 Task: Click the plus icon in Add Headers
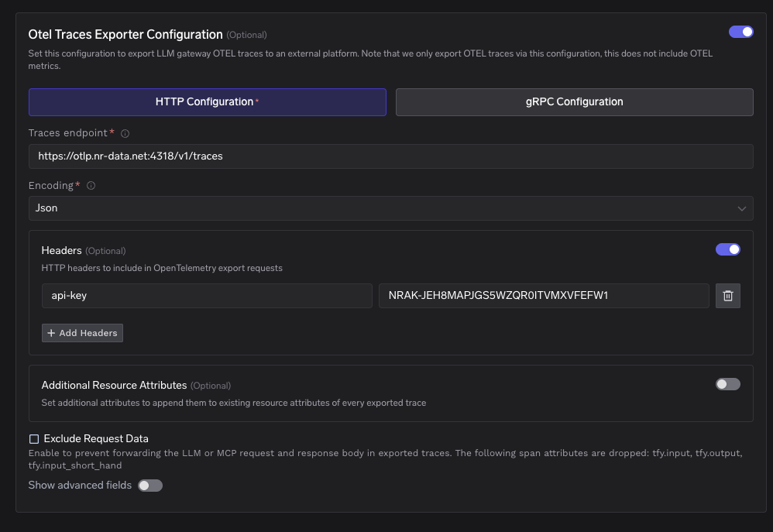51,333
